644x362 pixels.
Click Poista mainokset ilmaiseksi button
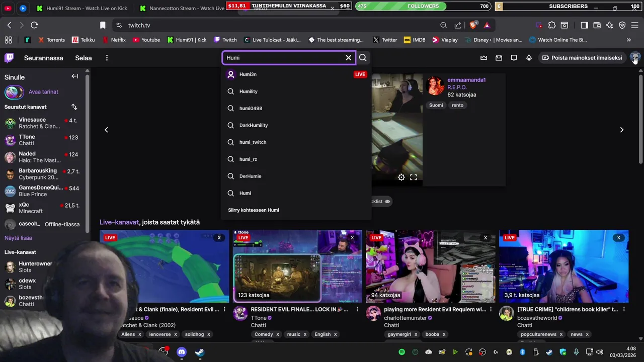pyautogui.click(x=582, y=58)
